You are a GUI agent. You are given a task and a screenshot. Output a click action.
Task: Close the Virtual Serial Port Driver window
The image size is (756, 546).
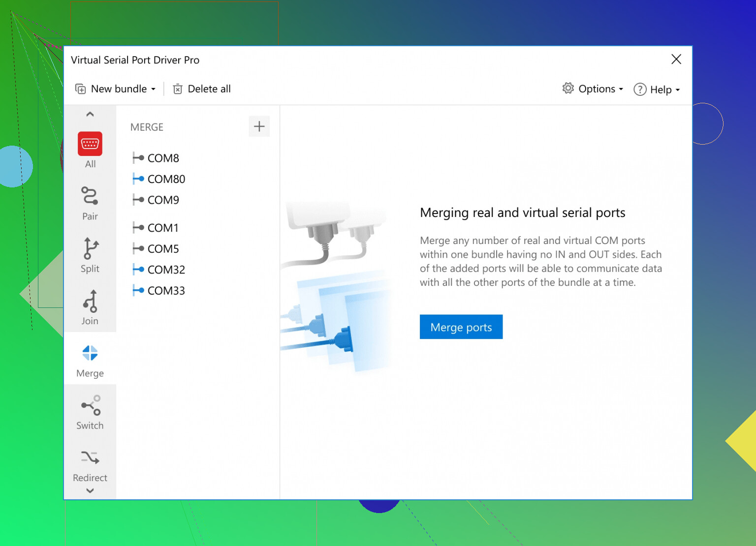click(x=676, y=60)
